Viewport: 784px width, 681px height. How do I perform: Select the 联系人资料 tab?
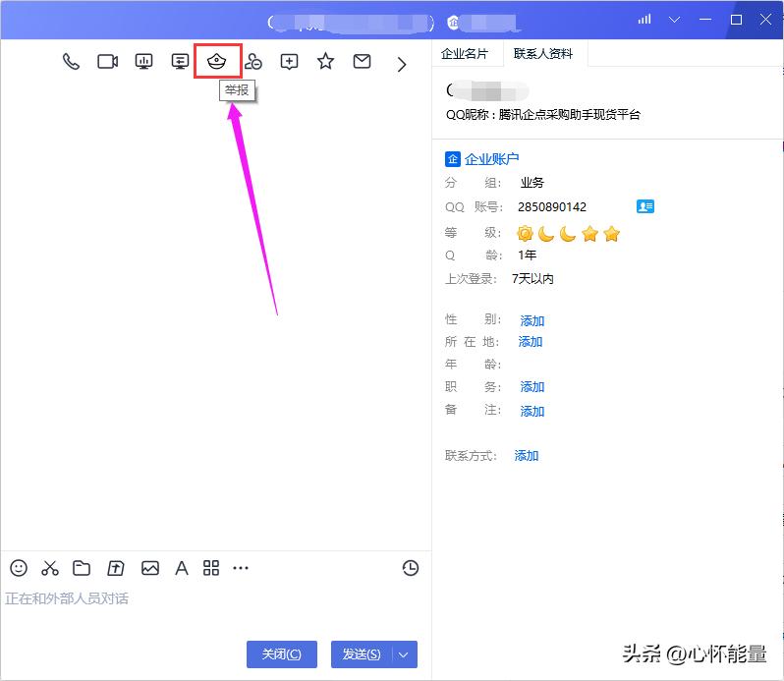click(x=543, y=54)
